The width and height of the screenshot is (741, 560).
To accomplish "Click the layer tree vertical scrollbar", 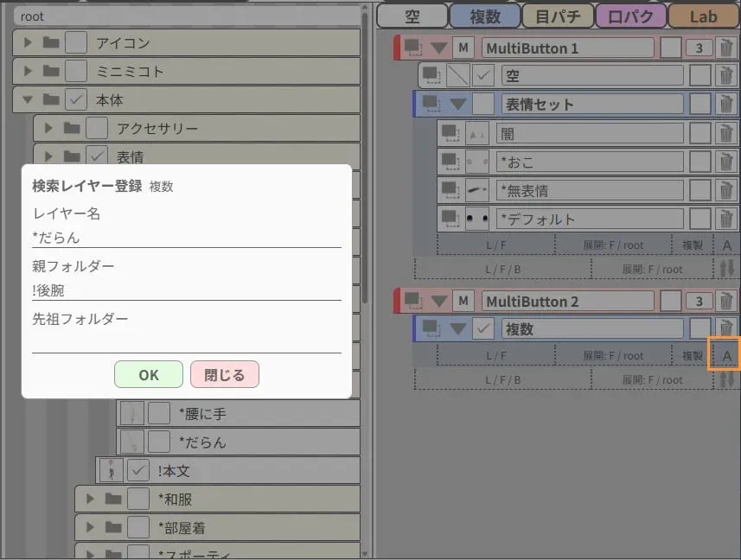I will pos(364,158).
